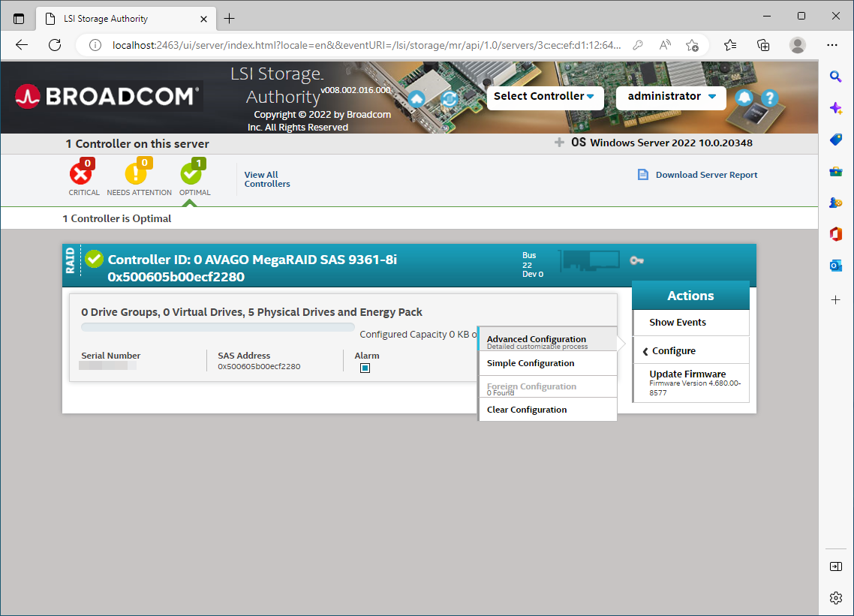Image resolution: width=854 pixels, height=616 pixels.
Task: Open the password manager key icon
Action: point(638,45)
